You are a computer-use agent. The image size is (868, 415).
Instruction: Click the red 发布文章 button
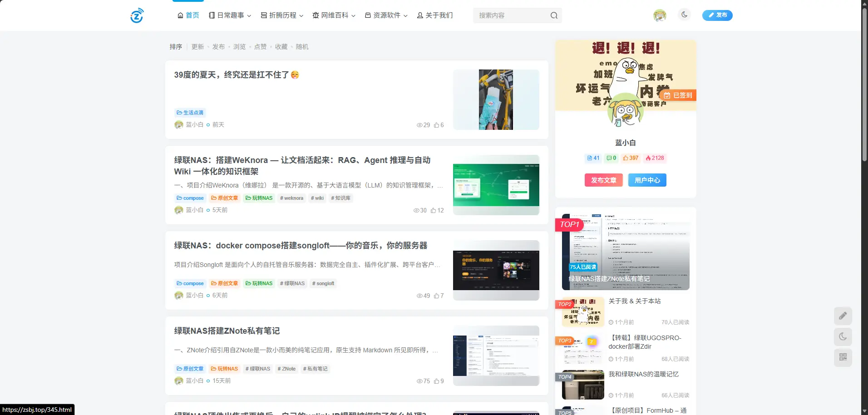[603, 180]
